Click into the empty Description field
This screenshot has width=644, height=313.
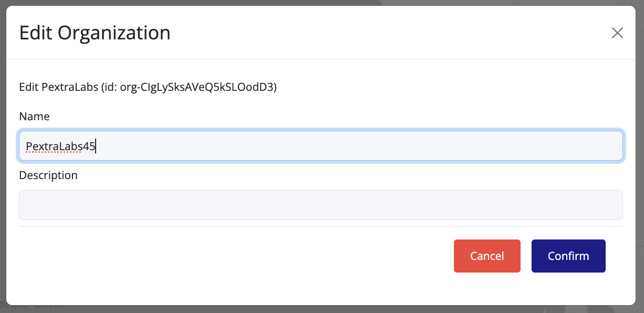click(x=320, y=205)
